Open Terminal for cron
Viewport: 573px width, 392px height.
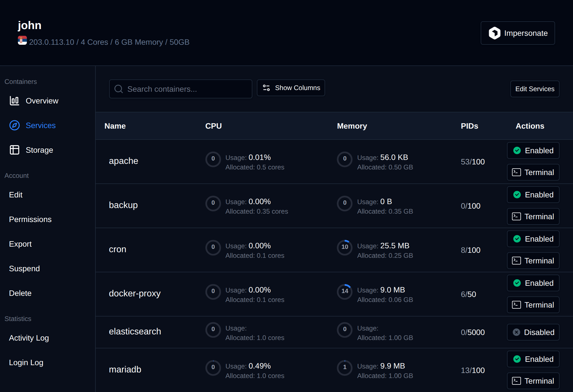(x=533, y=261)
